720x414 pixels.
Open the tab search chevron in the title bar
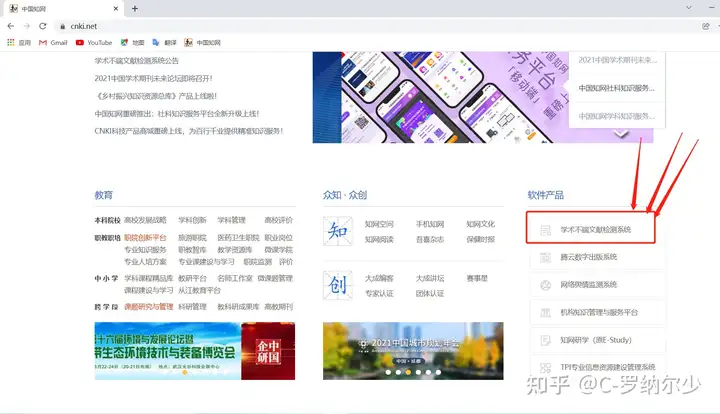tap(689, 8)
